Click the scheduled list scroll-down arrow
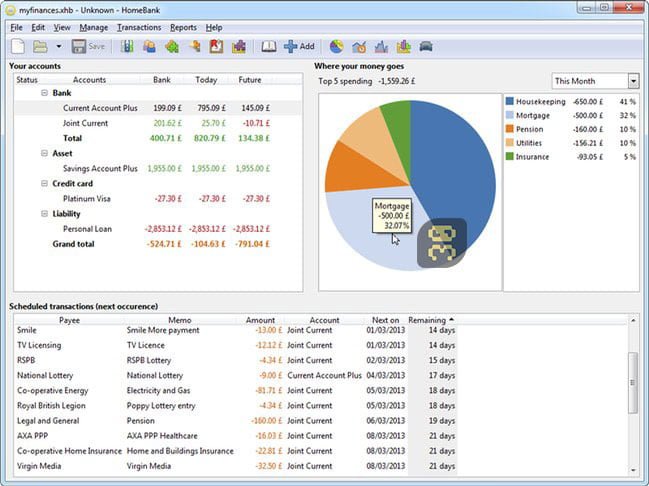Image resolution: width=649 pixels, height=486 pixels. pos(633,470)
